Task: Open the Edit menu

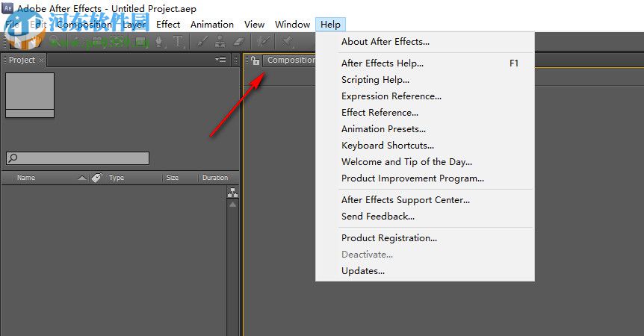Action: [38, 24]
